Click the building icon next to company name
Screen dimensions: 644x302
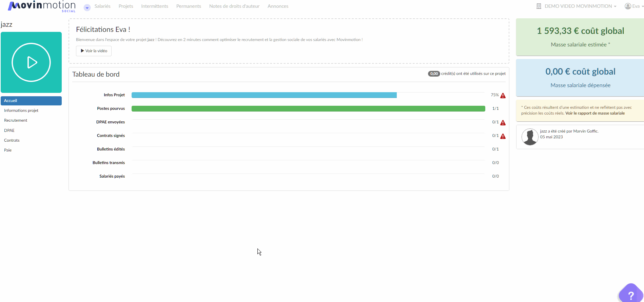click(539, 6)
